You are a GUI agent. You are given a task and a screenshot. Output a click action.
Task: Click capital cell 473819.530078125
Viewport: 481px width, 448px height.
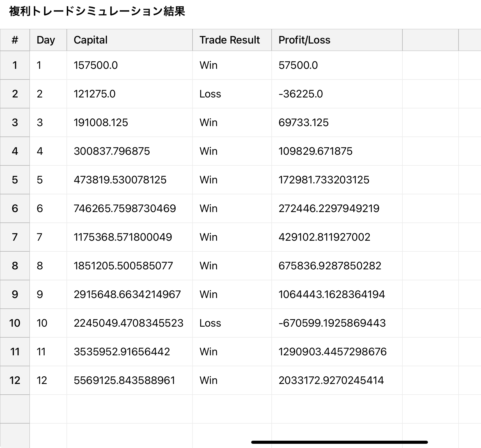tap(120, 180)
